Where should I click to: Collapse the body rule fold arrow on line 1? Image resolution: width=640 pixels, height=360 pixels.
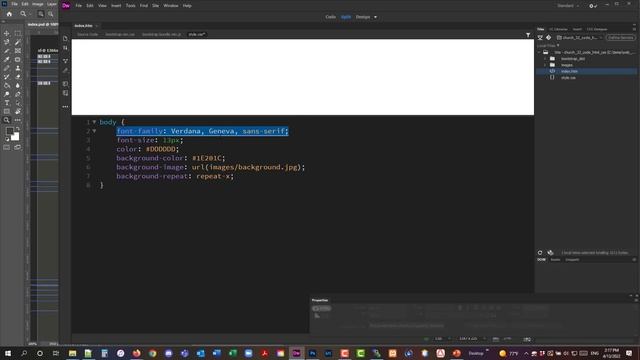94,122
